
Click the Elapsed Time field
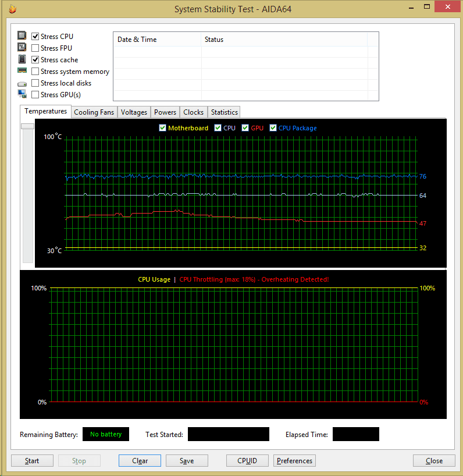[x=356, y=434]
